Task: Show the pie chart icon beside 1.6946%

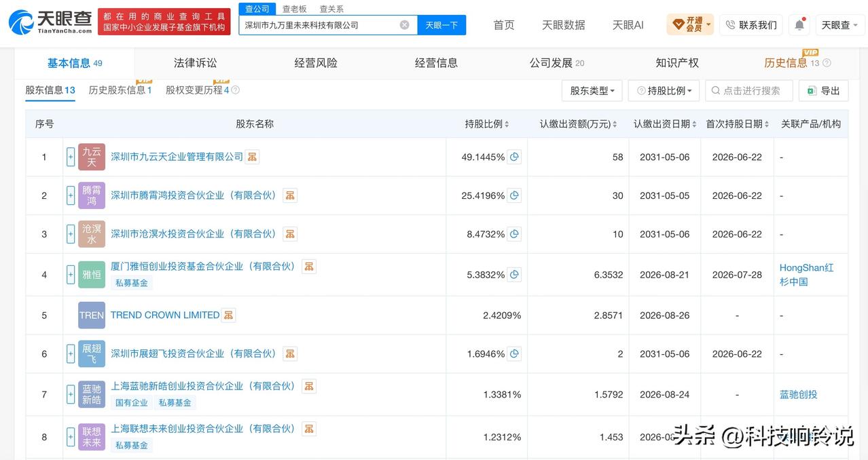Action: (x=515, y=353)
